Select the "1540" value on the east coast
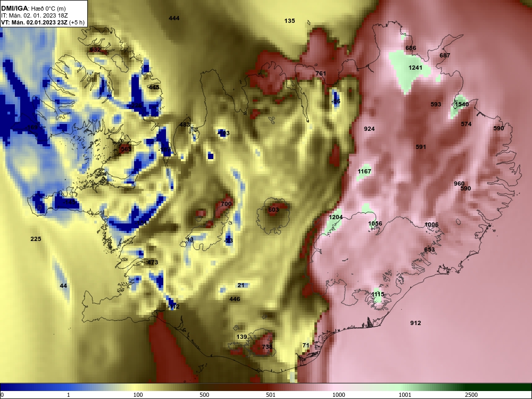This screenshot has height=399, width=532. [x=462, y=104]
